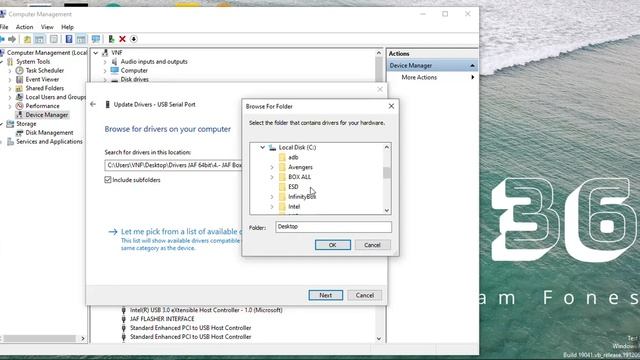Expand the Computer device category

[105, 71]
